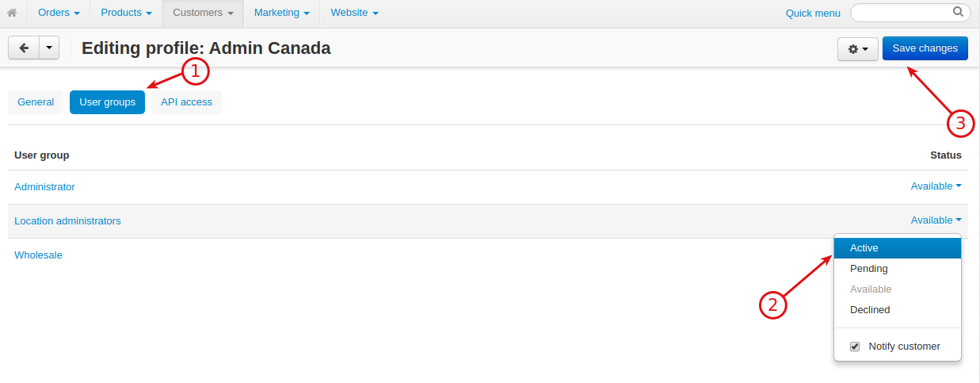Screen dimensions: 980x383
Task: Select Active in the status menu
Action: click(x=898, y=248)
